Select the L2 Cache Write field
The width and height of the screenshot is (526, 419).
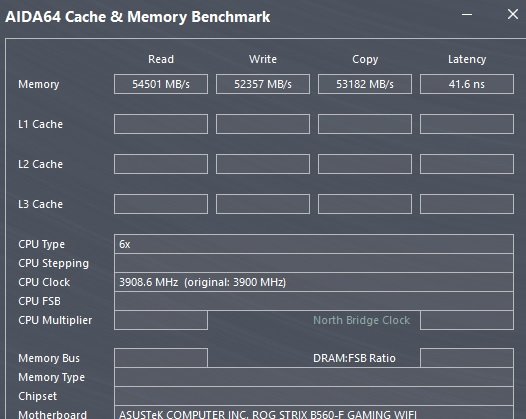coord(263,164)
